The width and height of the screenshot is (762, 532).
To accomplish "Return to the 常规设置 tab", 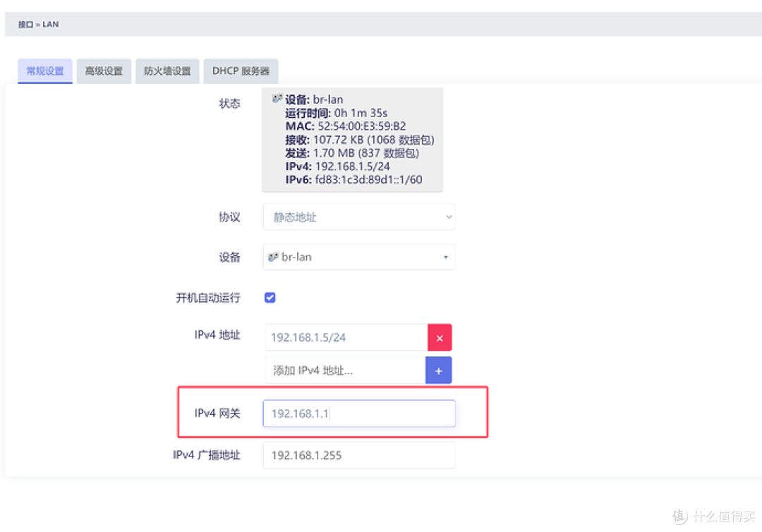I will (44, 71).
